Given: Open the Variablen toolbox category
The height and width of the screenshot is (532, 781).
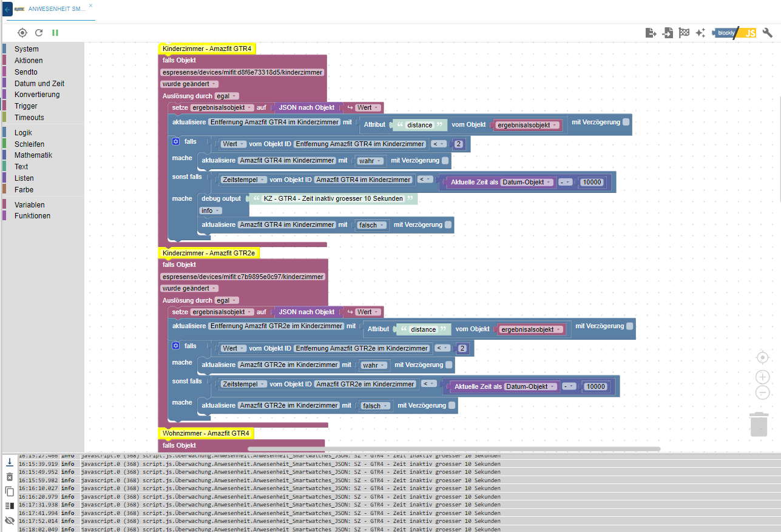Looking at the screenshot, I should (x=30, y=205).
